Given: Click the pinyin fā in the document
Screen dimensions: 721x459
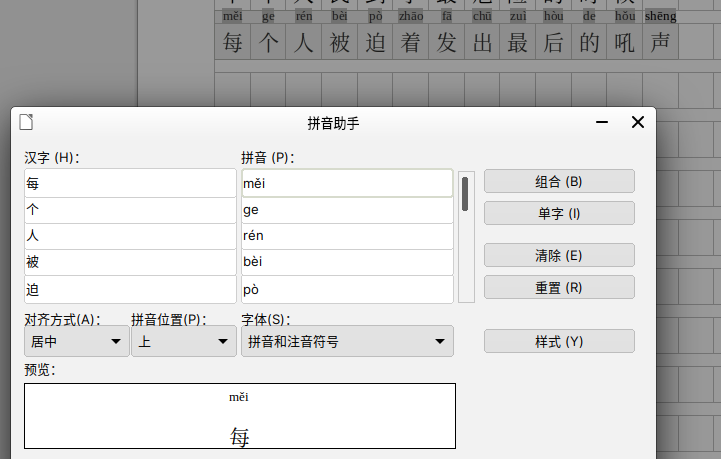Looking at the screenshot, I should click(446, 16).
